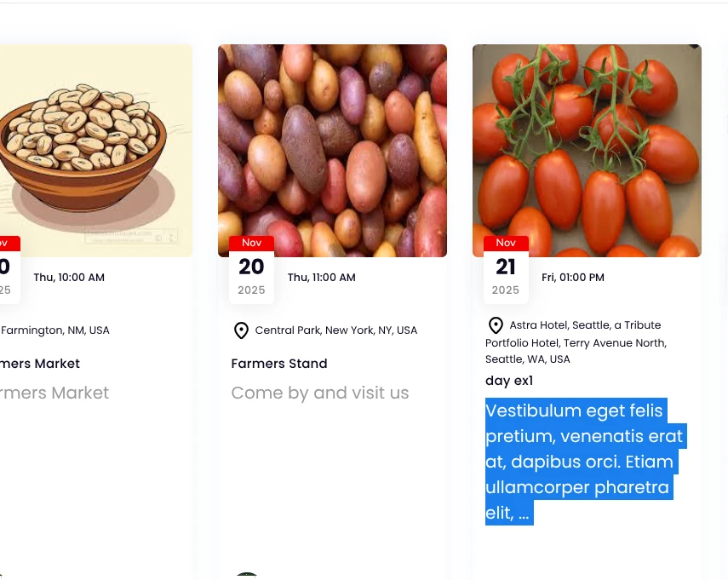Click the Nov 20 2025 date badge
This screenshot has width=728, height=580.
click(x=251, y=269)
